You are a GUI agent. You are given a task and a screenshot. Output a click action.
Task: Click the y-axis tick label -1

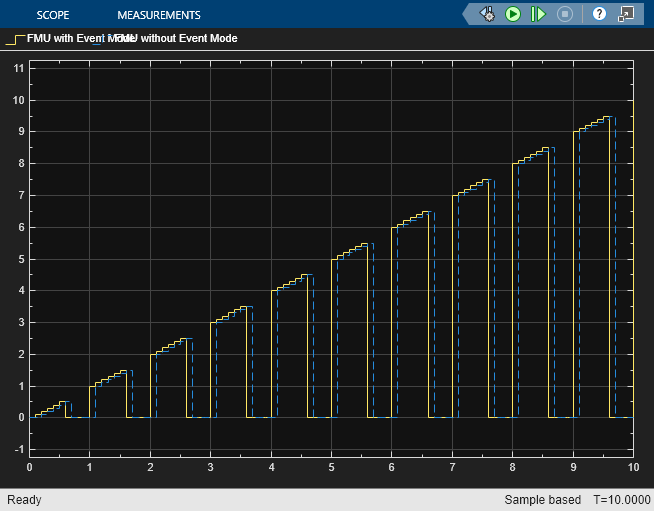coord(18,450)
